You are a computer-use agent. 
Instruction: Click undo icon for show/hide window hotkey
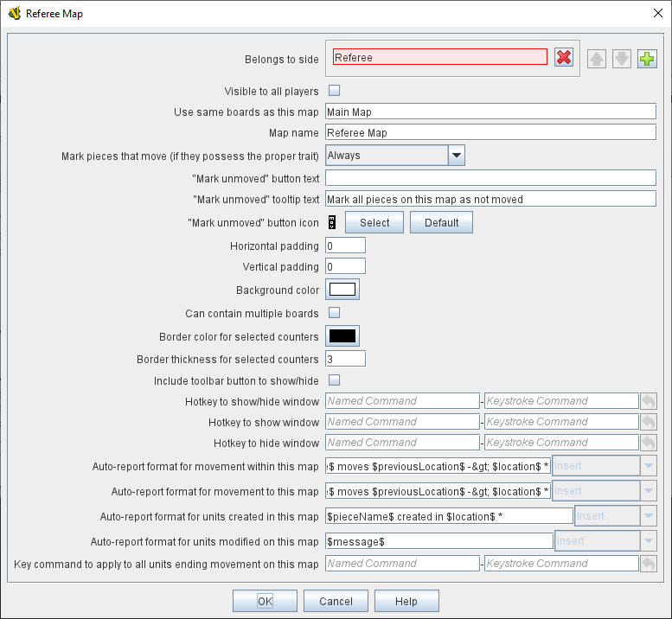pyautogui.click(x=648, y=401)
